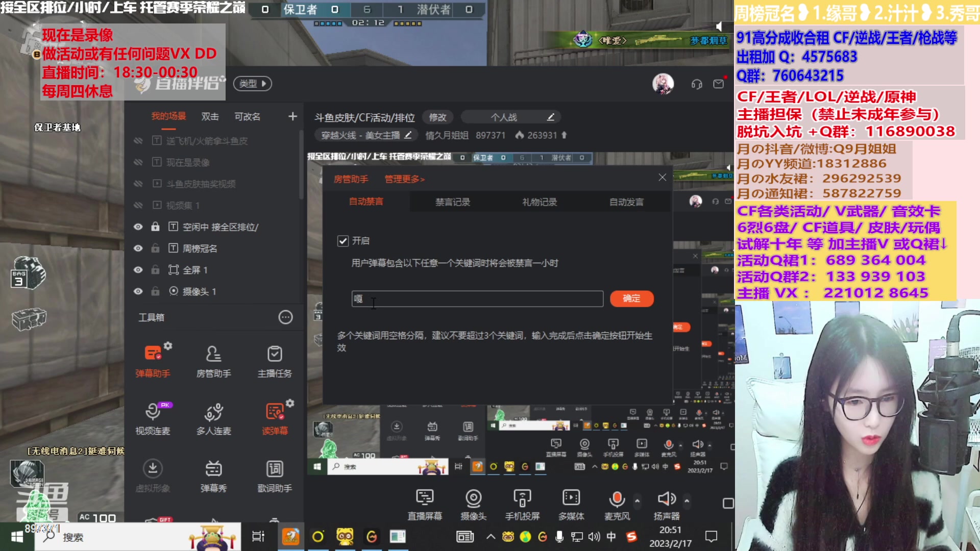The height and width of the screenshot is (551, 980).
Task: Edit the 穿越火线 - 美女主播 category pencil
Action: click(408, 135)
